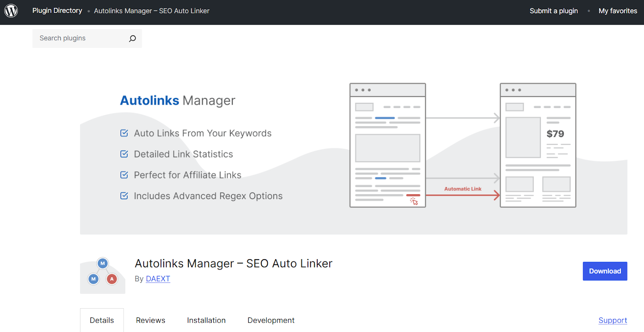Screen dimensions: 644x332
Task: Click the Download button
Action: 605,271
